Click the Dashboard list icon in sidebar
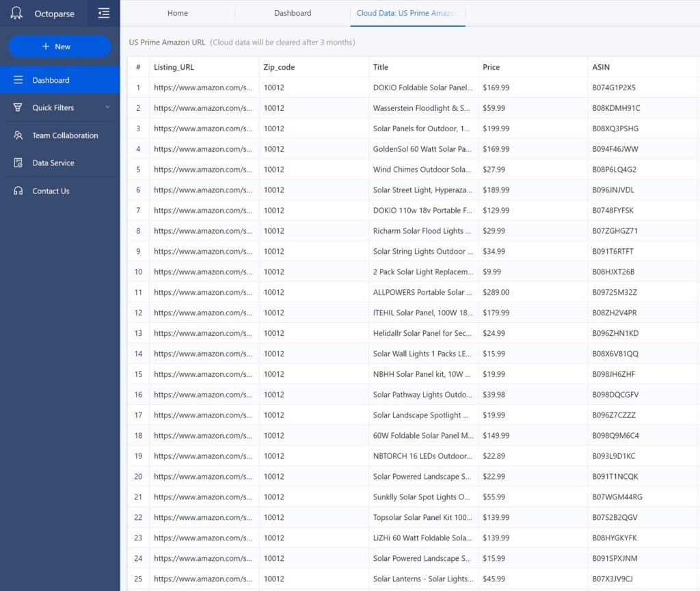This screenshot has height=591, width=700. tap(18, 80)
